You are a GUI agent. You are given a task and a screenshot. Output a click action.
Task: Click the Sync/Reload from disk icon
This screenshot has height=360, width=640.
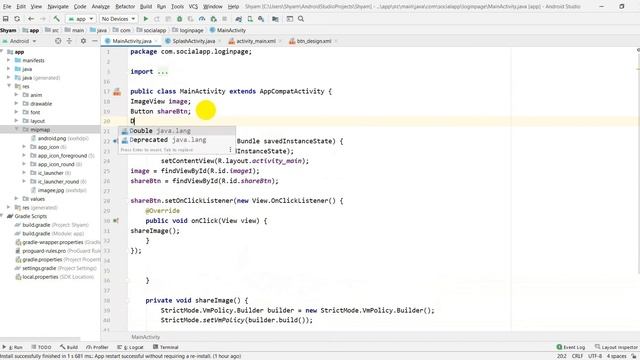(x=17, y=19)
